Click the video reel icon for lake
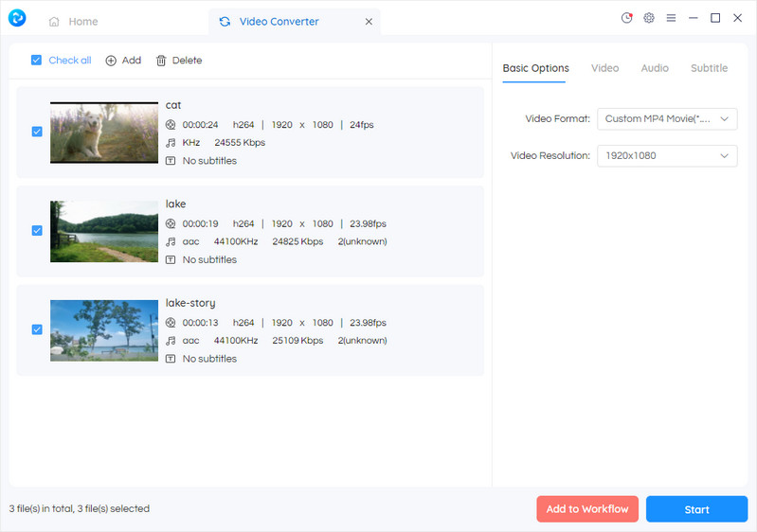The image size is (757, 532). tap(171, 223)
